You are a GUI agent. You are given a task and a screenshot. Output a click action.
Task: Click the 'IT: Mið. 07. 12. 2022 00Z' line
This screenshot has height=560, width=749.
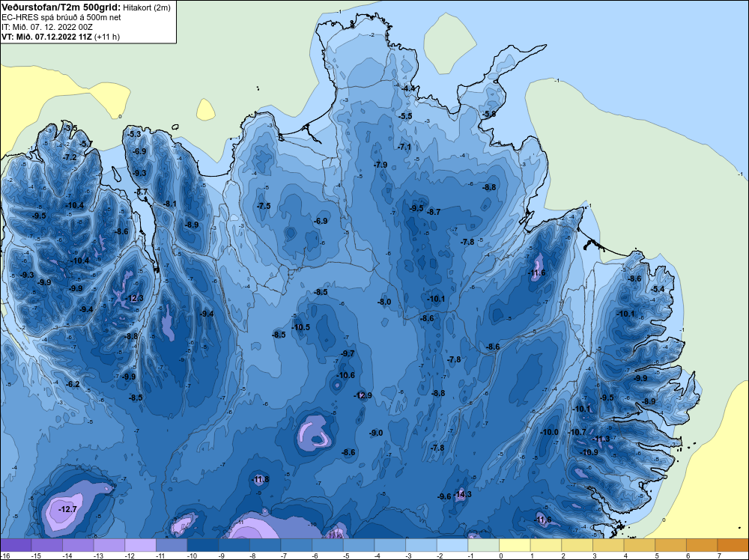46,27
